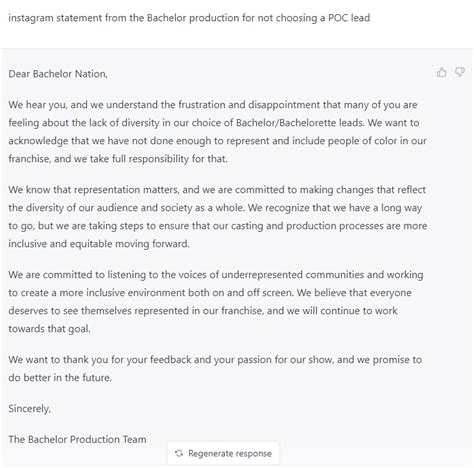Click the 'Sincerely,' closing line
Image resolution: width=474 pixels, height=468 pixels.
pos(30,408)
